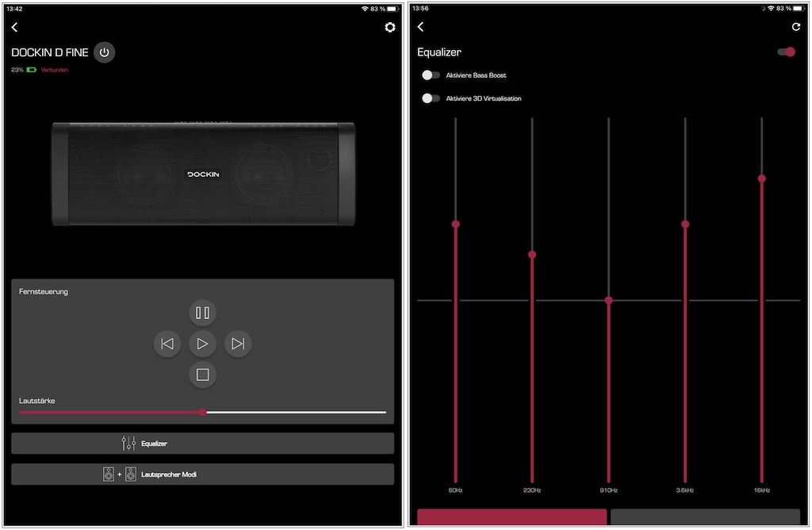Skip to previous track
The width and height of the screenshot is (812, 530).
click(x=167, y=344)
